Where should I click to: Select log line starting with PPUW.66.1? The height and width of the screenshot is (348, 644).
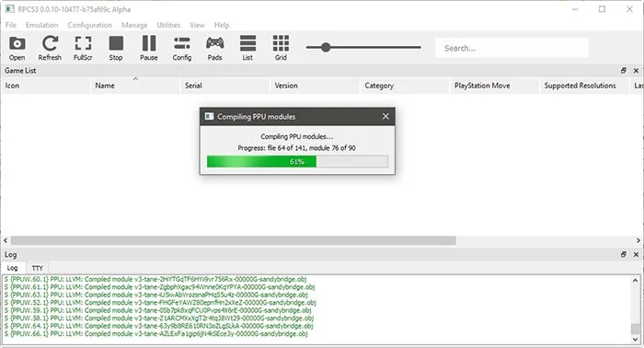[x=156, y=334]
